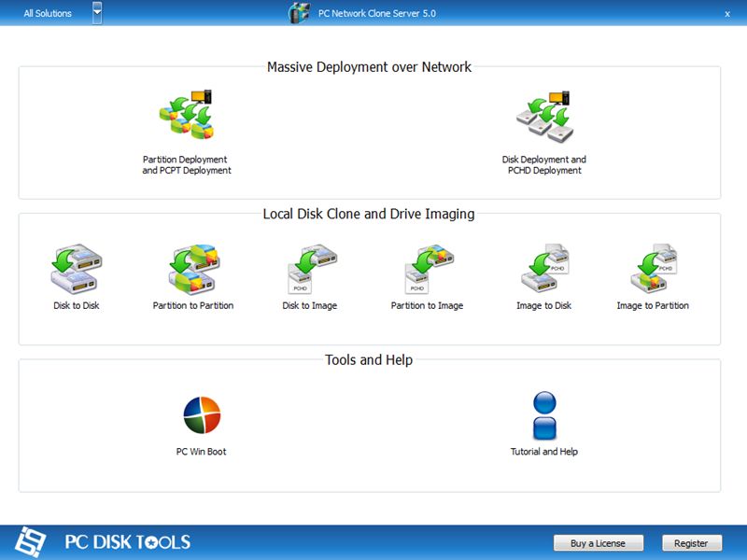Image resolution: width=747 pixels, height=560 pixels.
Task: Click the 'Local Disk Clone and Drive Imaging' heading
Action: coord(369,215)
